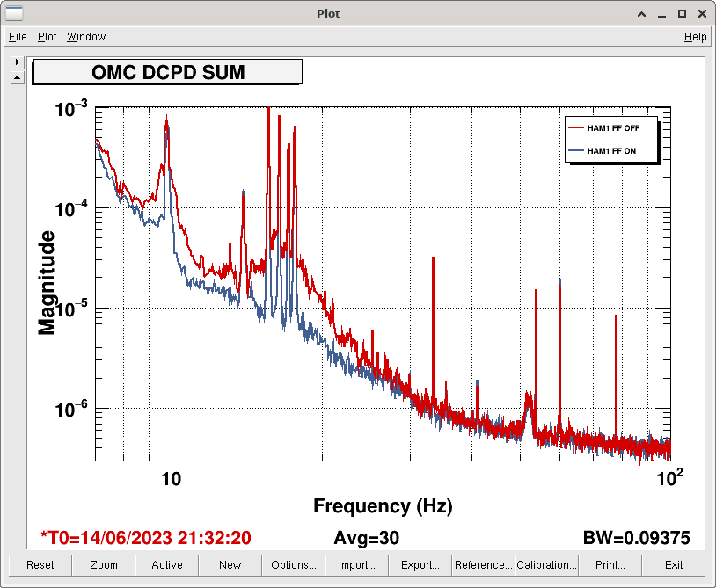The width and height of the screenshot is (716, 588).
Task: Click the Zoom button
Action: (104, 565)
